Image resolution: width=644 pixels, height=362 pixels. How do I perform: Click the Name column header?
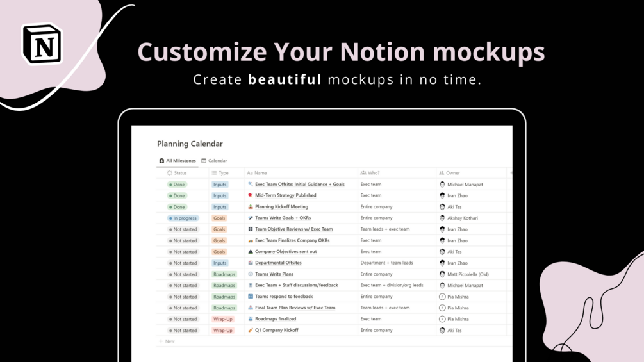click(x=257, y=173)
